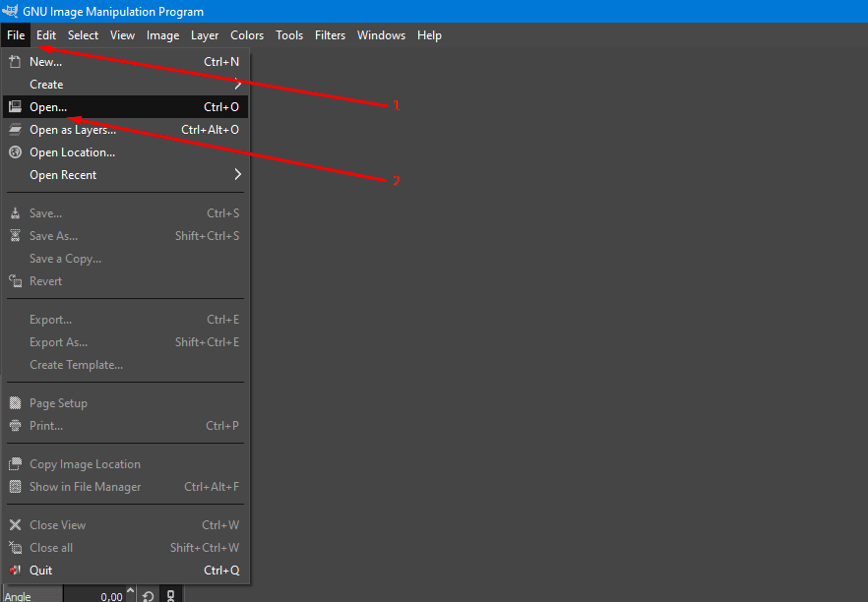The height and width of the screenshot is (602, 868).
Task: Click the Save As... menu entry
Action: pos(125,236)
